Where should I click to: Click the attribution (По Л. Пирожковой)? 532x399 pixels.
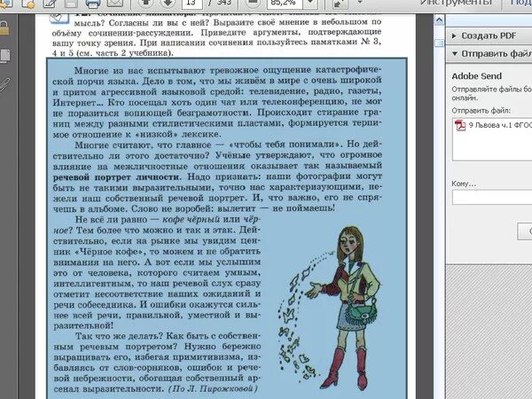click(x=213, y=389)
